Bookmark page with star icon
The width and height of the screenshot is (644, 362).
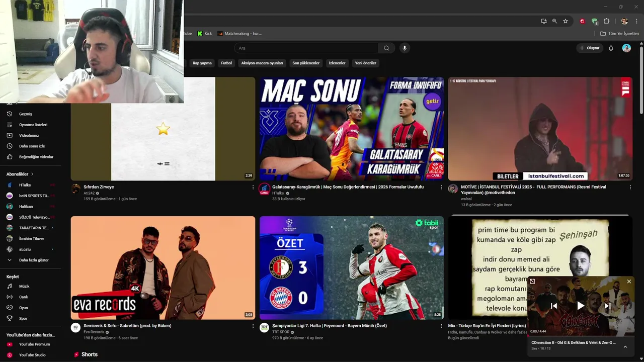(x=566, y=21)
